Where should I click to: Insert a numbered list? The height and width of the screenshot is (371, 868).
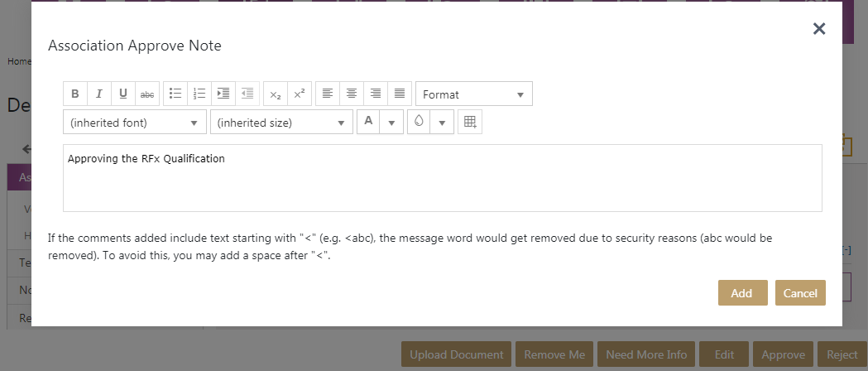(x=199, y=94)
